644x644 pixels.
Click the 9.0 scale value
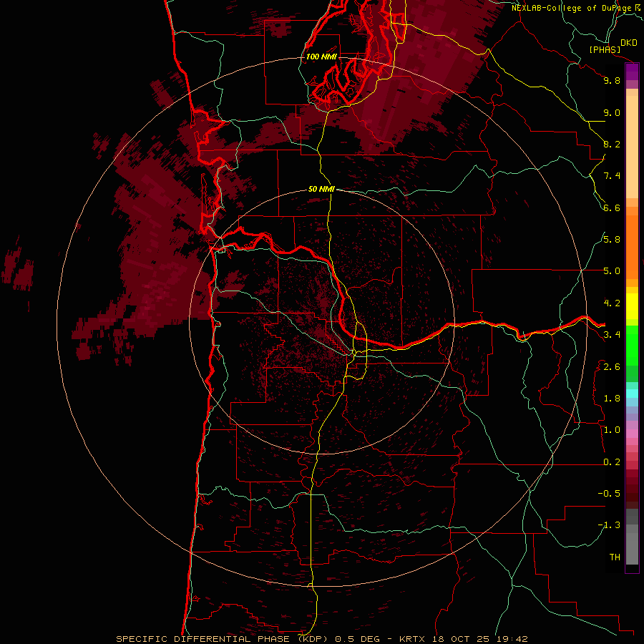(612, 112)
